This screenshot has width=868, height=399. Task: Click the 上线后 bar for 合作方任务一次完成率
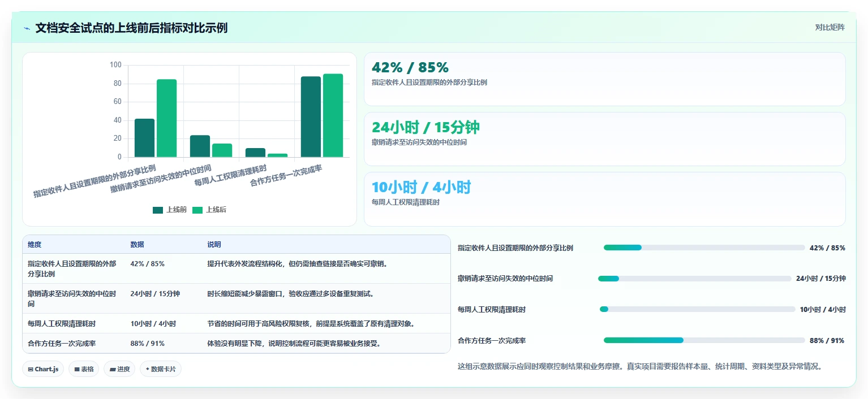(x=333, y=115)
